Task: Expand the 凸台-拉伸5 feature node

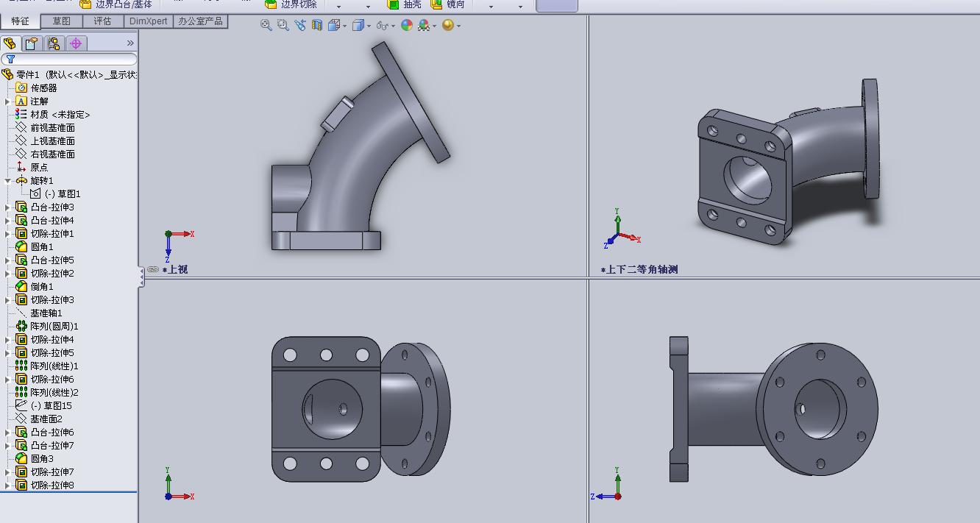Action: click(x=8, y=260)
